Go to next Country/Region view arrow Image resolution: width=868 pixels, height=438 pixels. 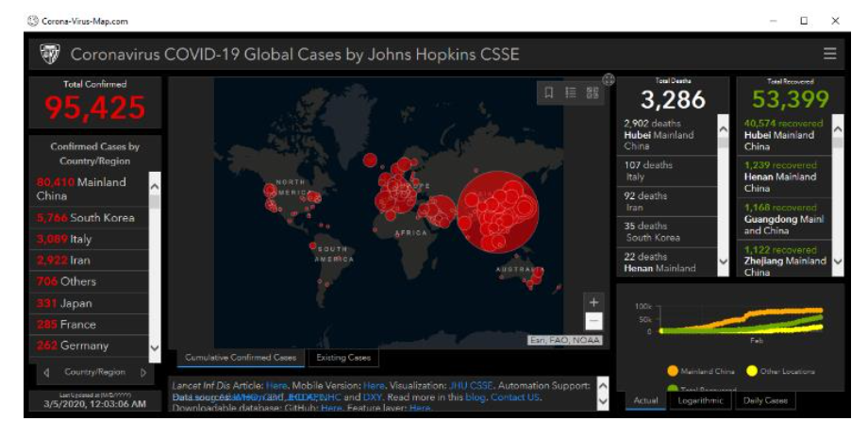(x=142, y=373)
